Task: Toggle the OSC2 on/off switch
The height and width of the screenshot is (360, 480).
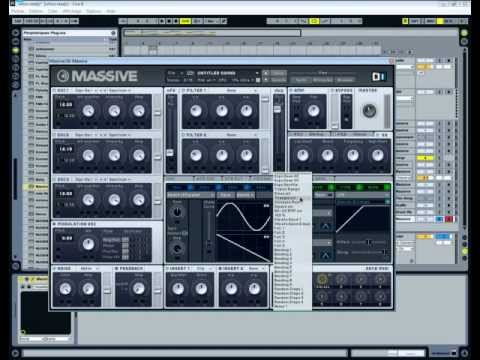Action: (55, 135)
